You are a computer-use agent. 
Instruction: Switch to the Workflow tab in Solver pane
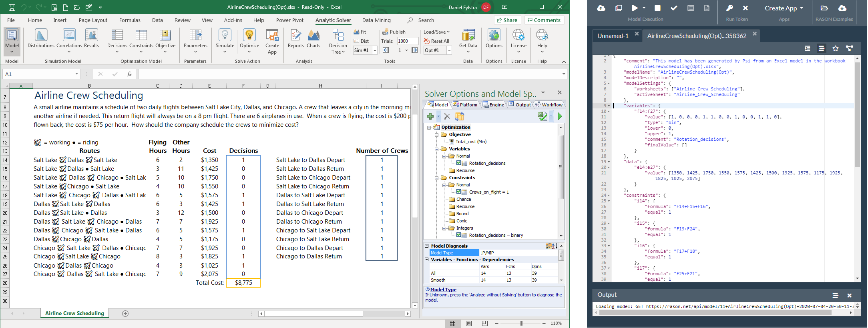tap(549, 104)
